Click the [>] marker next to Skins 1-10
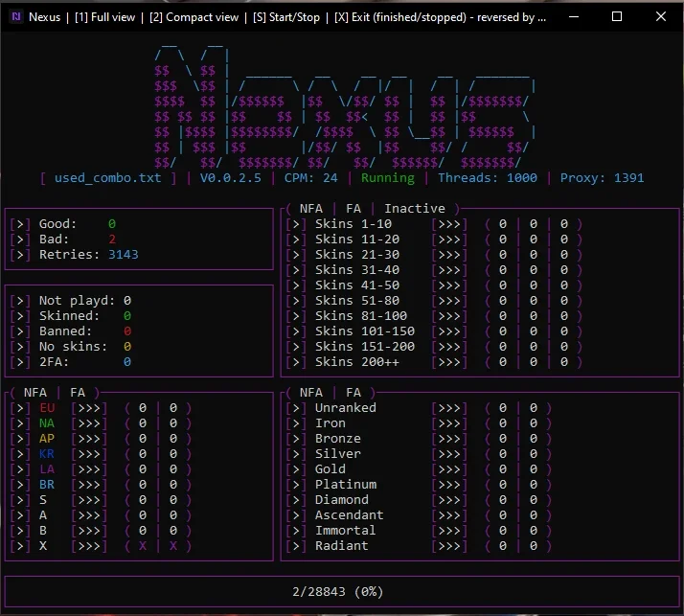 (296, 224)
